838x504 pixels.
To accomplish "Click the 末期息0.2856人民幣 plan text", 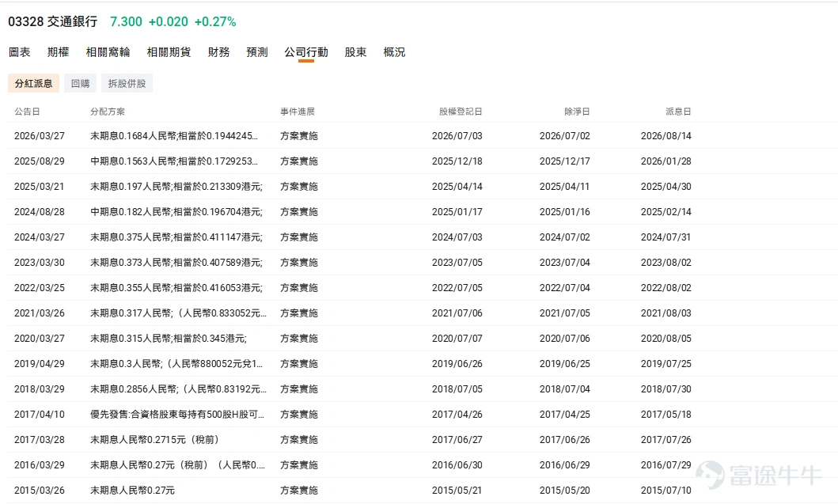I will pyautogui.click(x=179, y=388).
